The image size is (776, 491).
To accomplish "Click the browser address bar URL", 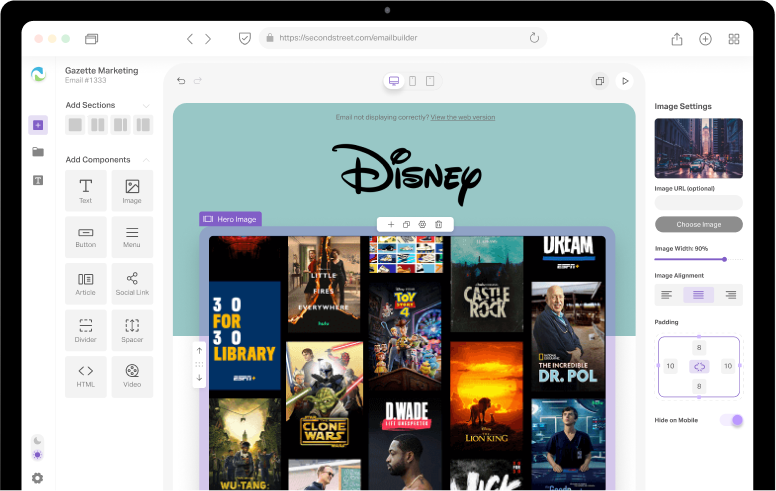I will coord(348,38).
